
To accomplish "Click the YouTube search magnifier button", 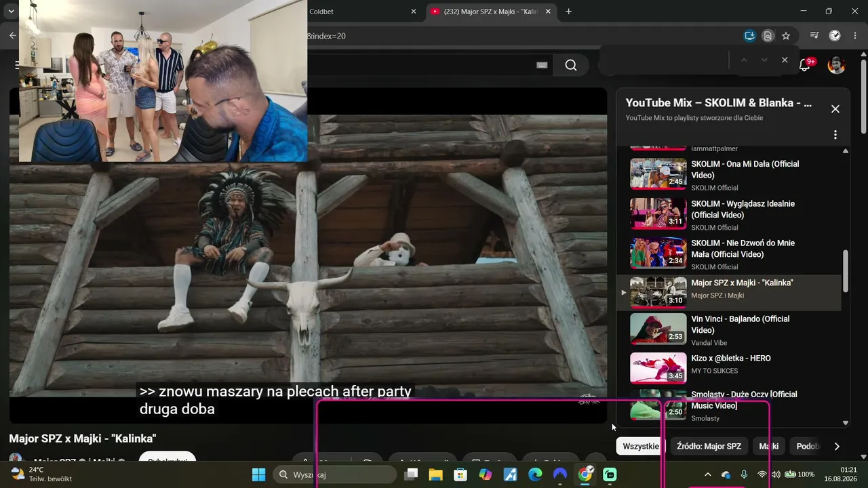I will click(x=571, y=65).
